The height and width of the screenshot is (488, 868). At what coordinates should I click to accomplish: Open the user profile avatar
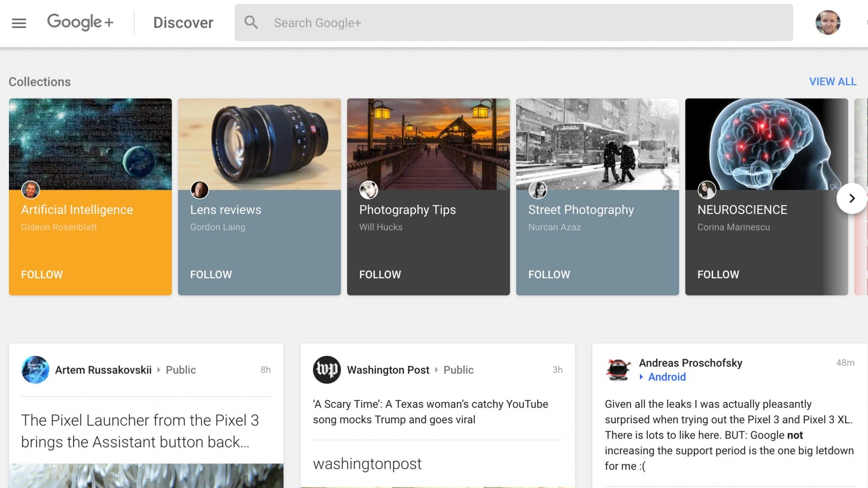click(x=828, y=22)
